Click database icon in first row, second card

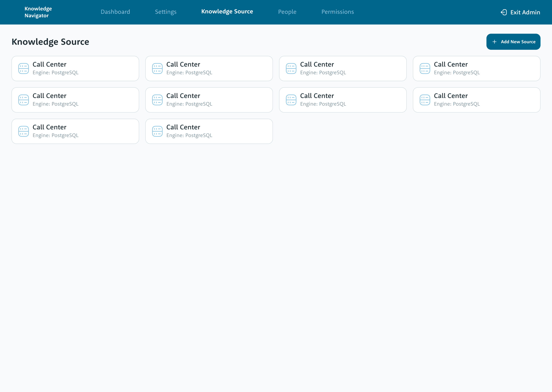pyautogui.click(x=157, y=68)
